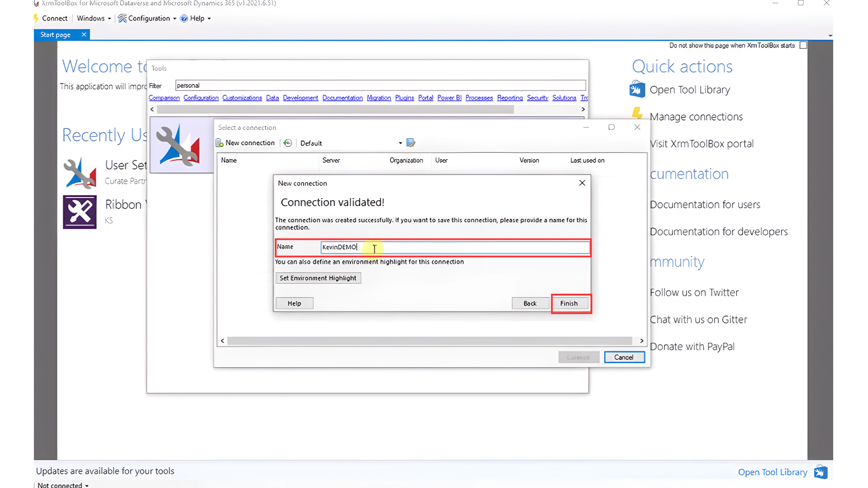Click the Help question mark icon
The width and height of the screenshot is (868, 488).
tap(184, 19)
